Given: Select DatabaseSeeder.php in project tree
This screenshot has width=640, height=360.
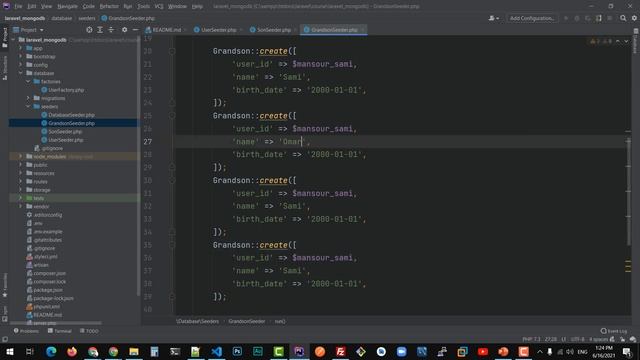Looking at the screenshot, I should 71,115.
